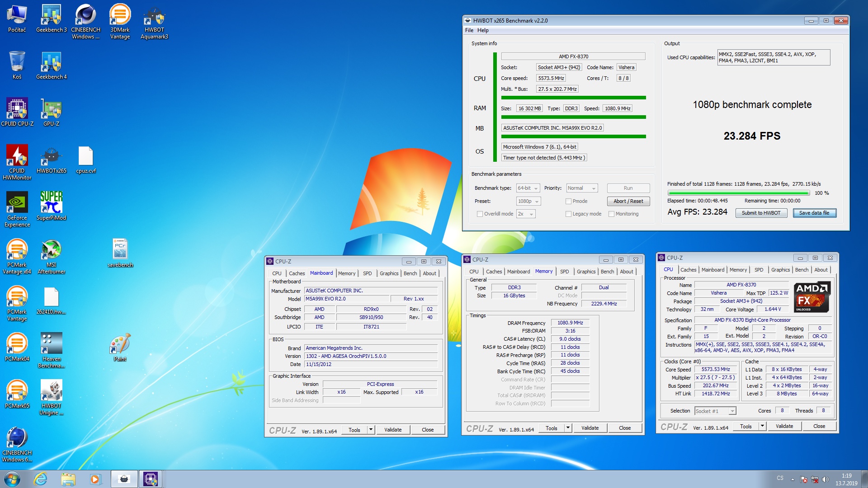Screen dimensions: 868x488
Task: Launch the 3DMark Vantage shortcut
Action: [x=120, y=21]
